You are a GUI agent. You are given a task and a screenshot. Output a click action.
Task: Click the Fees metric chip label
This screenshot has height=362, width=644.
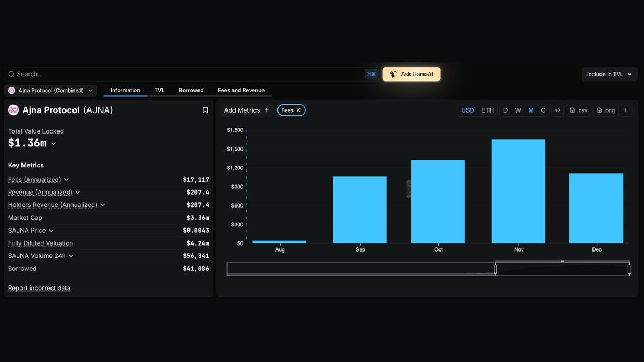click(x=287, y=110)
